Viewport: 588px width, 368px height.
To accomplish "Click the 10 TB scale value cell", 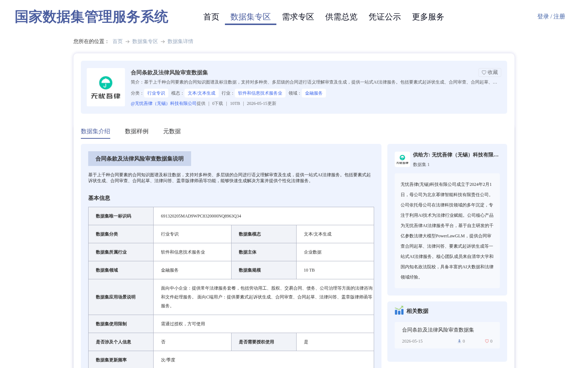I will coord(335,270).
